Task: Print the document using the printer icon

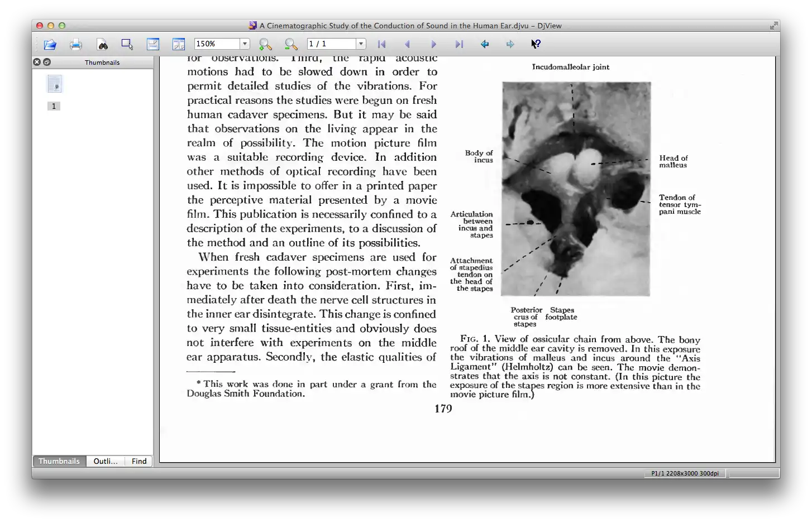Action: coord(76,44)
